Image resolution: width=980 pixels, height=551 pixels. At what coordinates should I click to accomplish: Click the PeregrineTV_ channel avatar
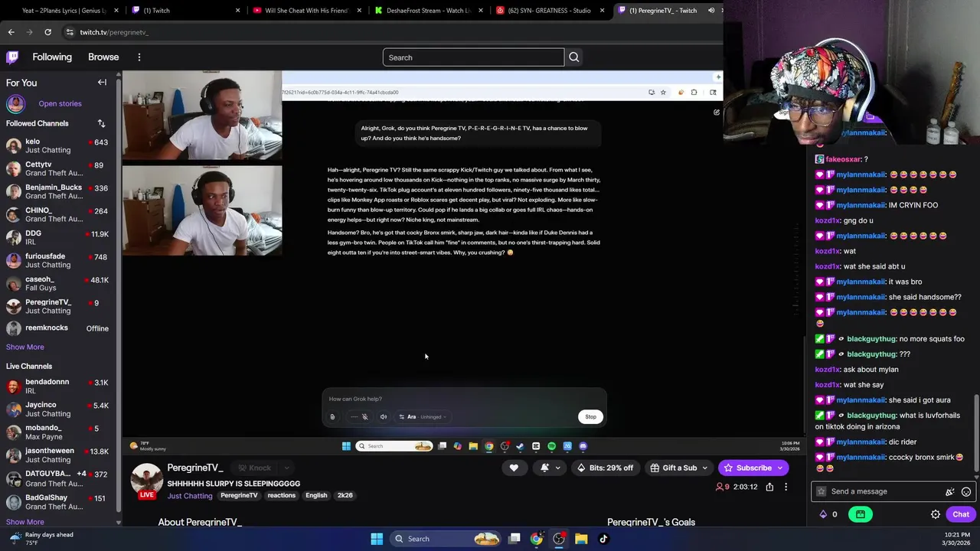click(146, 478)
